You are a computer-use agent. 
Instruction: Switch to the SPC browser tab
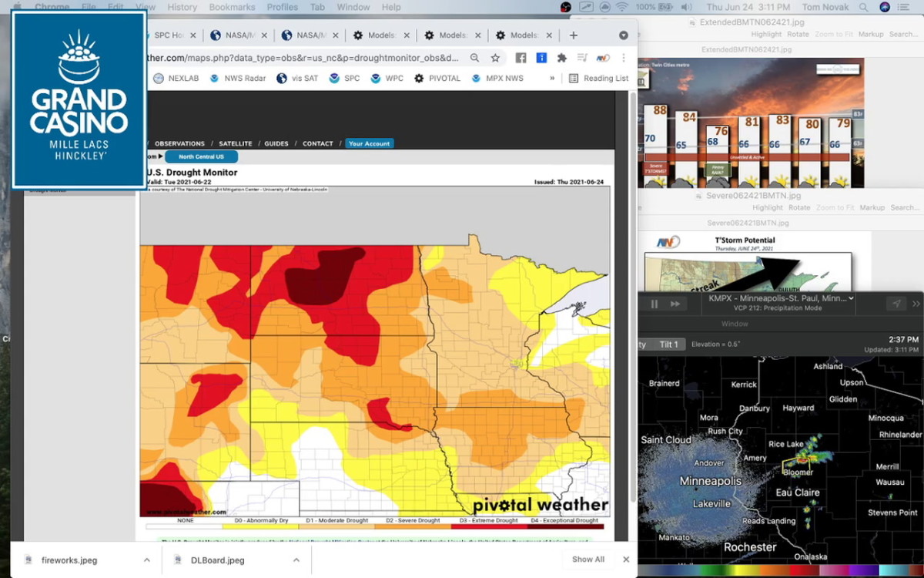[169, 35]
